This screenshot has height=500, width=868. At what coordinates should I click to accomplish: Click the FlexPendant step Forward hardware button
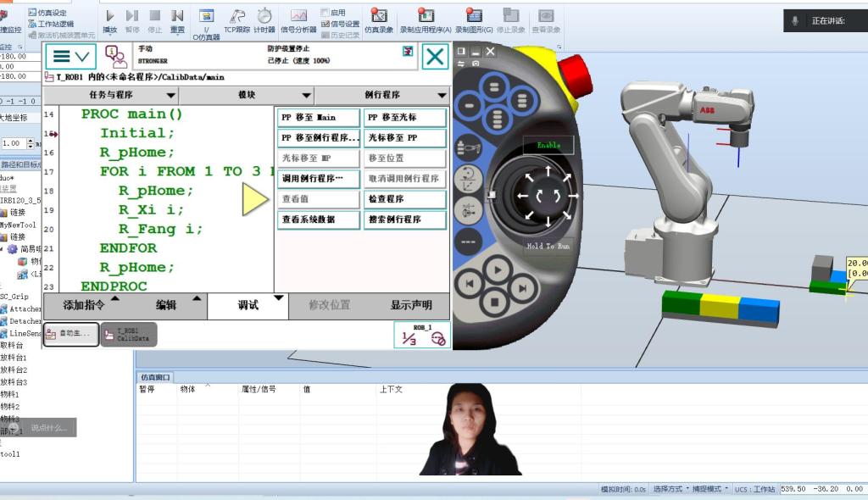(522, 287)
